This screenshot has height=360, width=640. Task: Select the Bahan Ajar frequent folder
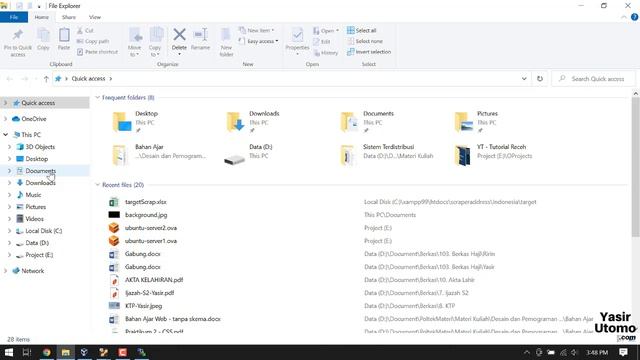click(x=159, y=155)
